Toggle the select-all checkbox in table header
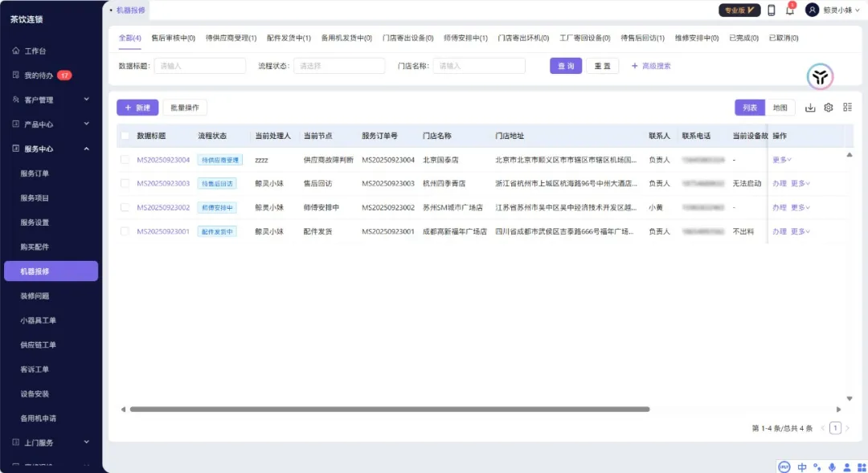This screenshot has width=868, height=473. [125, 136]
